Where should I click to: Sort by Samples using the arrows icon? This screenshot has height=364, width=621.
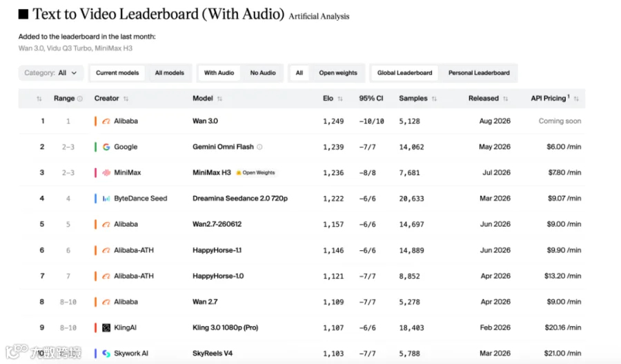[x=434, y=99]
